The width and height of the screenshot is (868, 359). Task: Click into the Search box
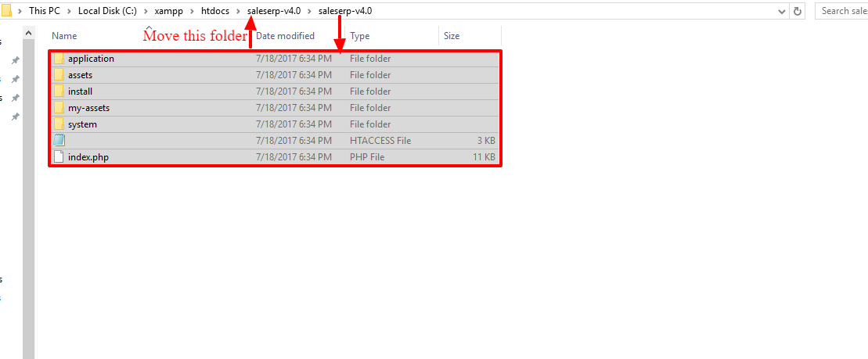[842, 11]
